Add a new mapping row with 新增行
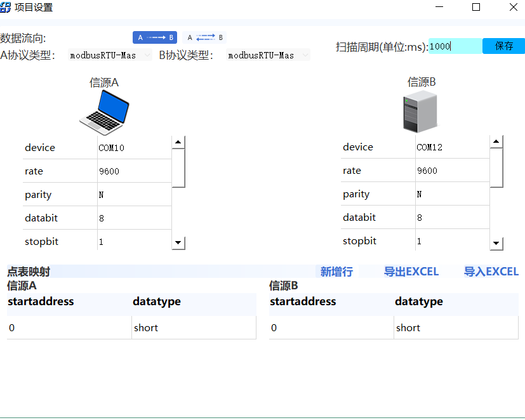525x420 pixels. [337, 272]
